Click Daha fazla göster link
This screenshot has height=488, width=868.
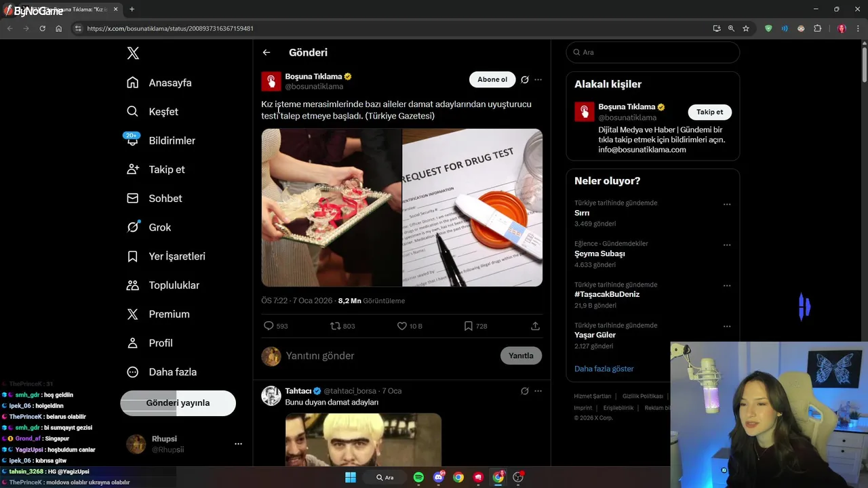pos(604,369)
